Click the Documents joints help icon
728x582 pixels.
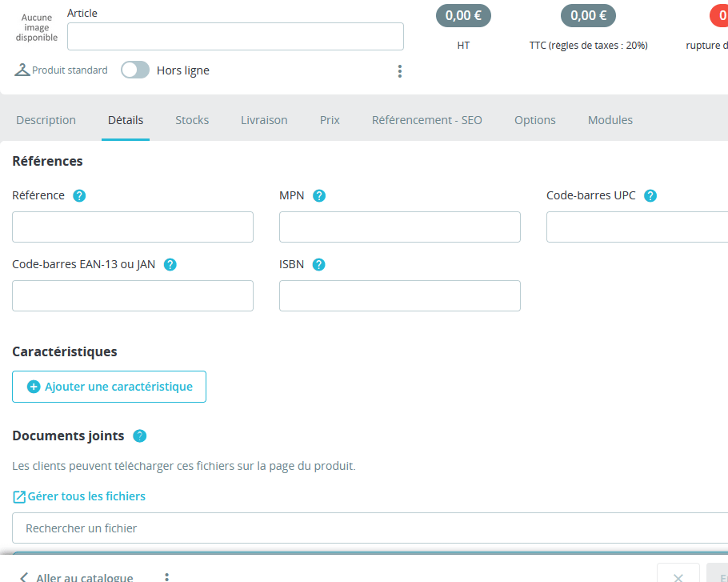(x=140, y=436)
